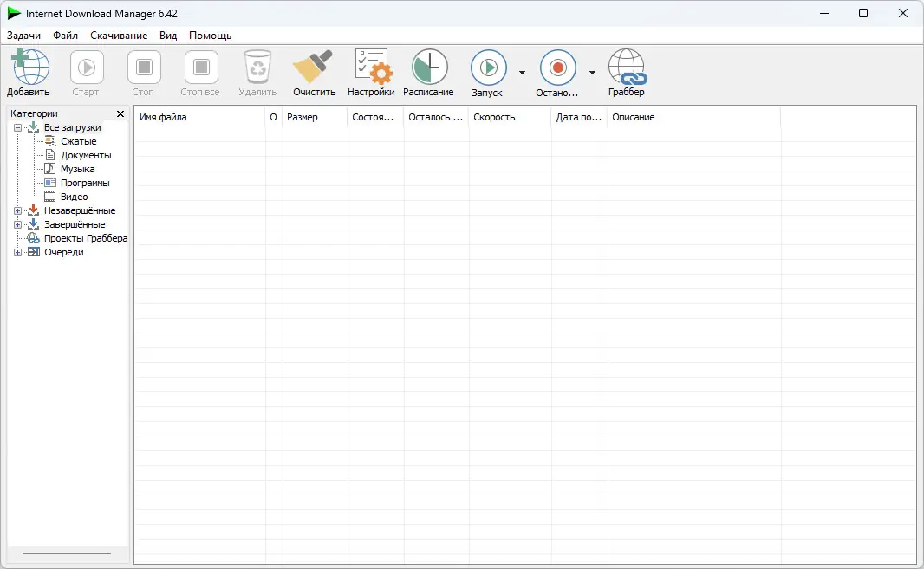Screen dimensions: 924x569
Task: Sort by the Описание column header
Action: click(x=693, y=117)
